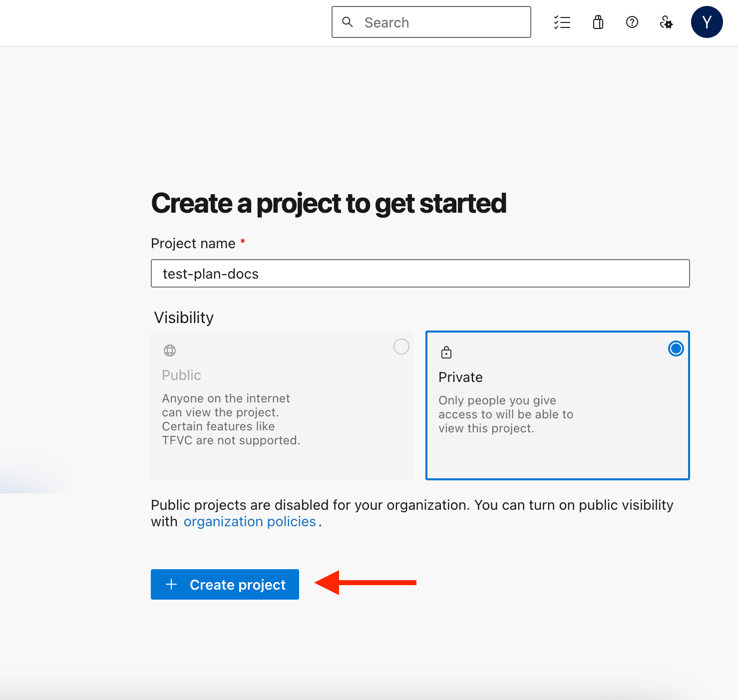Open the work items checklist icon
738x700 pixels.
[x=562, y=22]
